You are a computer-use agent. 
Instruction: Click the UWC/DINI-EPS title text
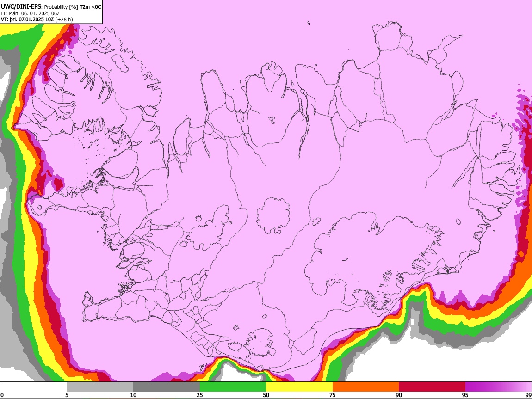click(x=21, y=7)
